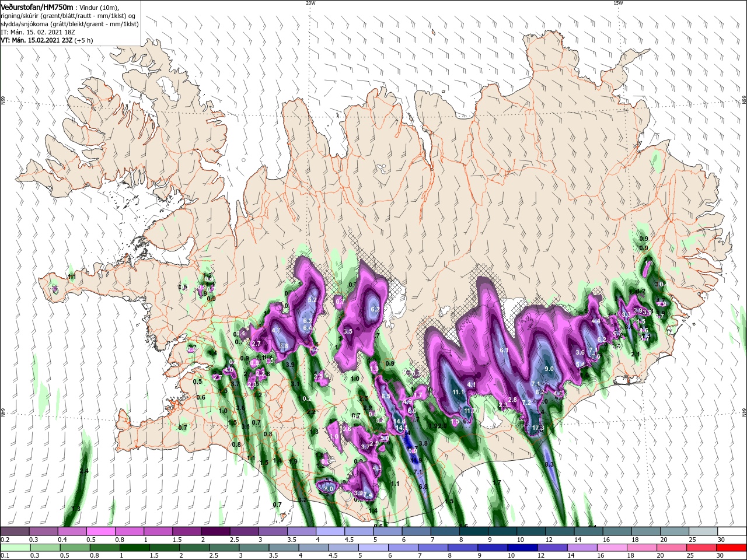747x560 pixels.
Task: Click the Veðurstofan/HM750m map title
Action: point(37,6)
